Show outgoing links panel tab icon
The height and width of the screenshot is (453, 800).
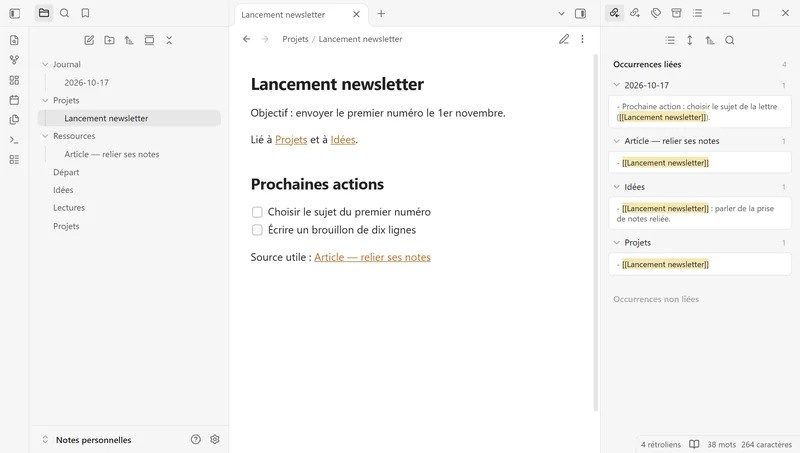(x=635, y=13)
